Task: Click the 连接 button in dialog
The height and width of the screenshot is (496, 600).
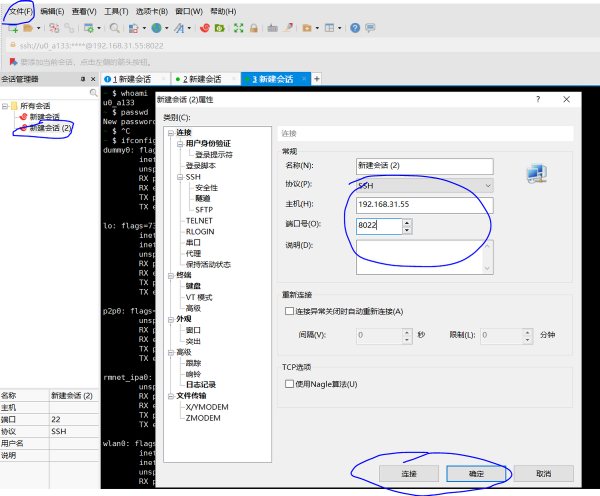Action: point(405,473)
